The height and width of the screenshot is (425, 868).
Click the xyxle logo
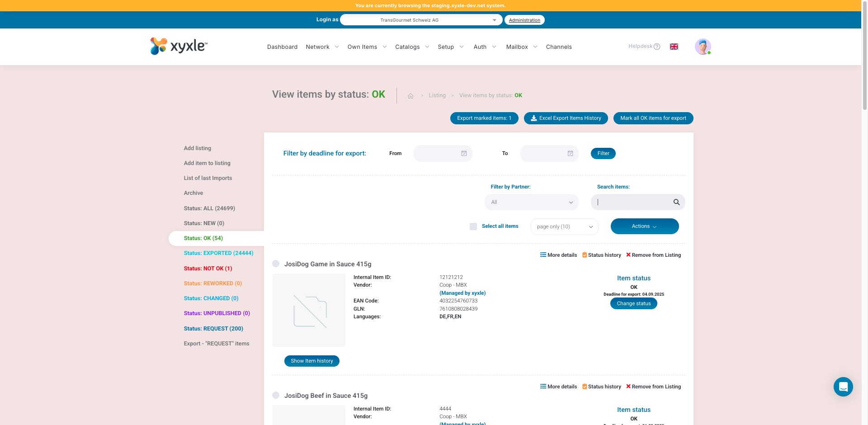tap(179, 46)
